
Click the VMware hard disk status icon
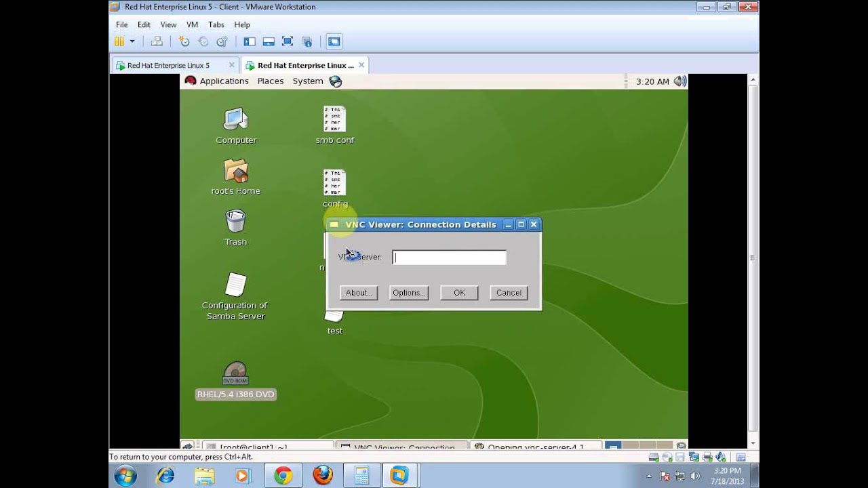[654, 457]
